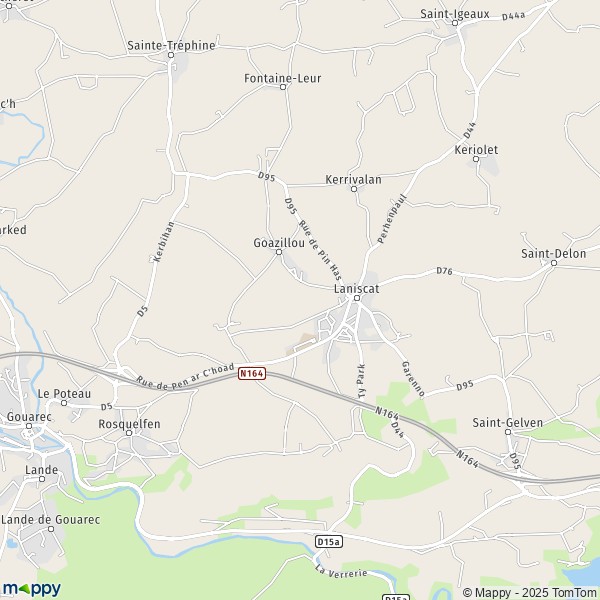This screenshot has height=600, width=600.
Task: Click the Saint-Gelven village marker
Action: [x=508, y=432]
